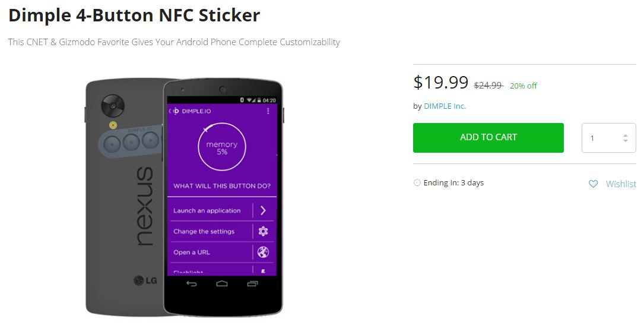Expand Launch an application chevron arrow
Viewport: 644px width, 331px height.
(x=263, y=210)
